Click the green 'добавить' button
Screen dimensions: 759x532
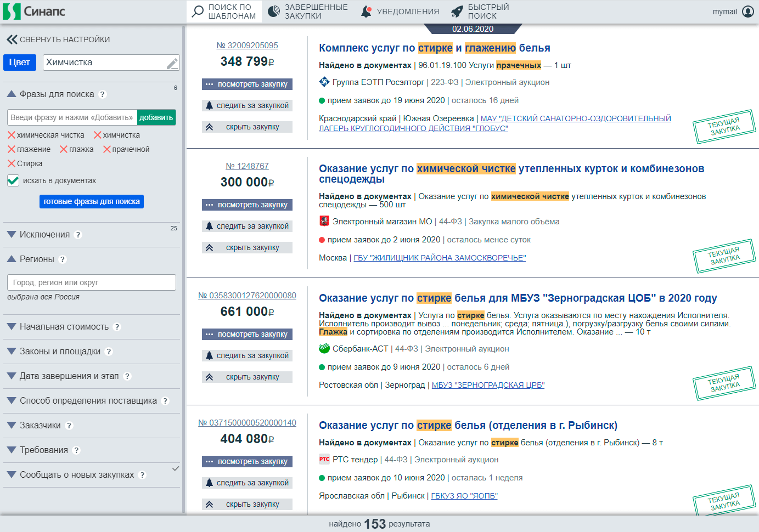click(x=156, y=117)
